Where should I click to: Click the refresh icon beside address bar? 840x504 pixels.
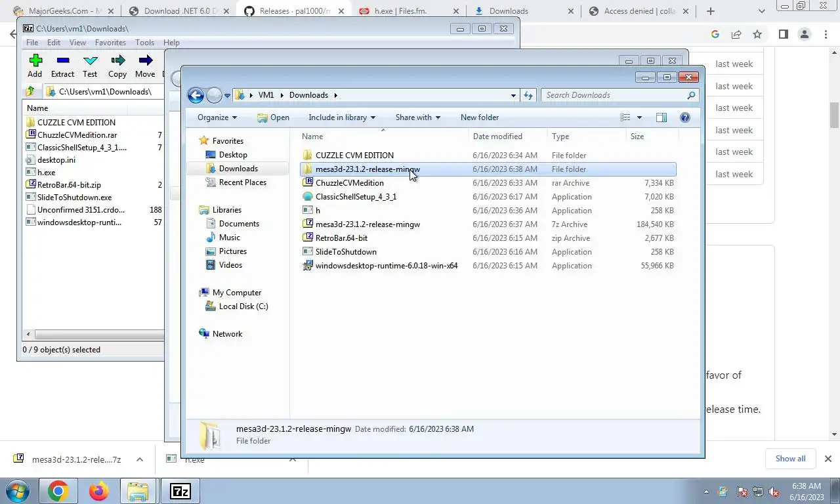pos(528,95)
